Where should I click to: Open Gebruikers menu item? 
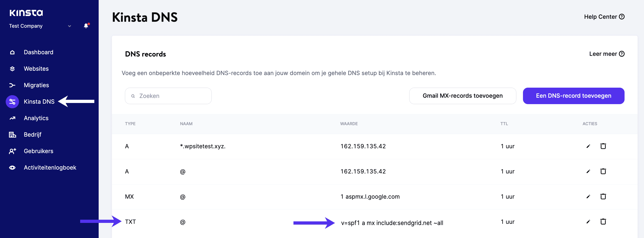[x=39, y=151]
